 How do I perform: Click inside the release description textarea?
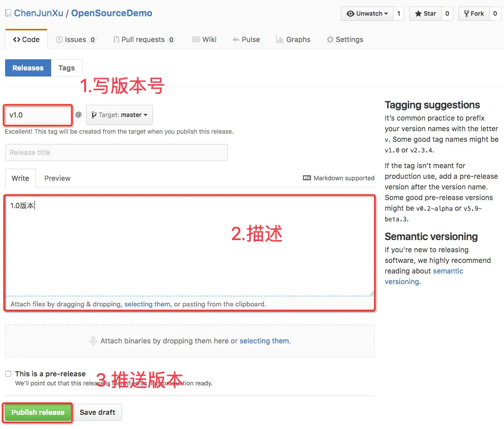tap(189, 246)
